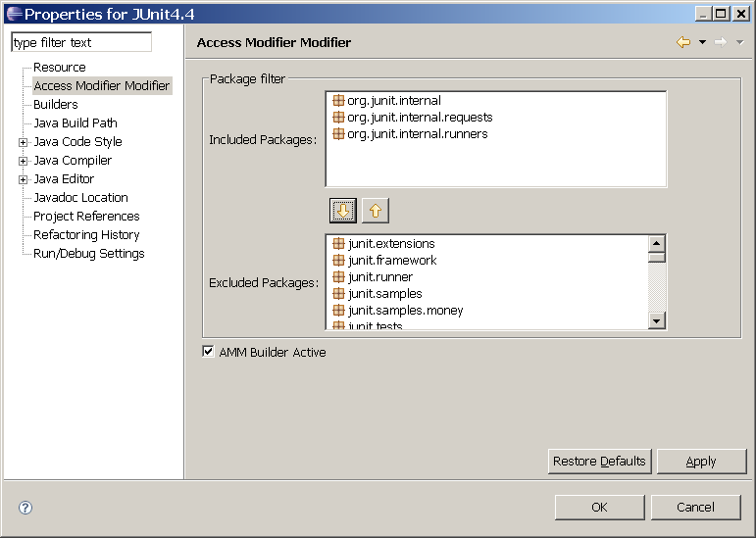Open help via question mark icon

pos(25,508)
